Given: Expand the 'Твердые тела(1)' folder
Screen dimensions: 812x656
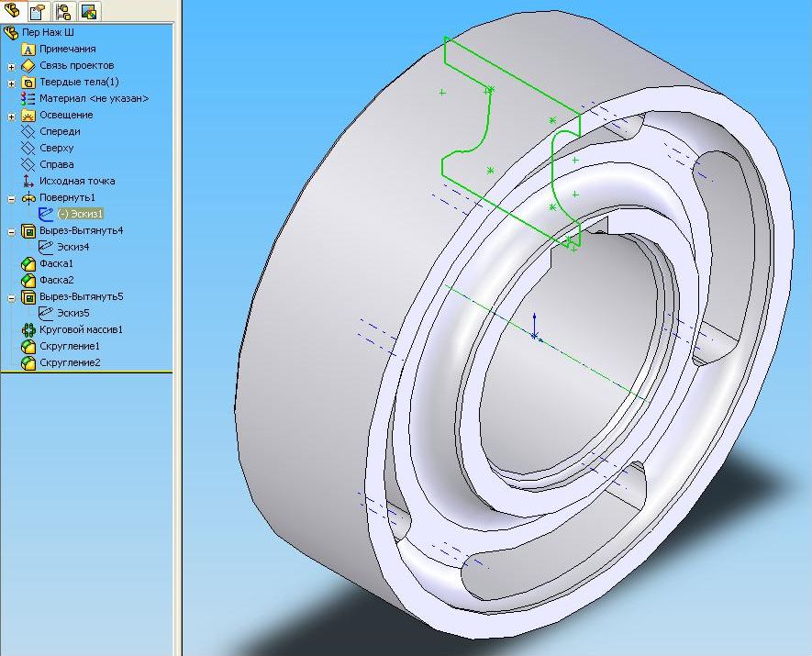Looking at the screenshot, I should tap(11, 83).
